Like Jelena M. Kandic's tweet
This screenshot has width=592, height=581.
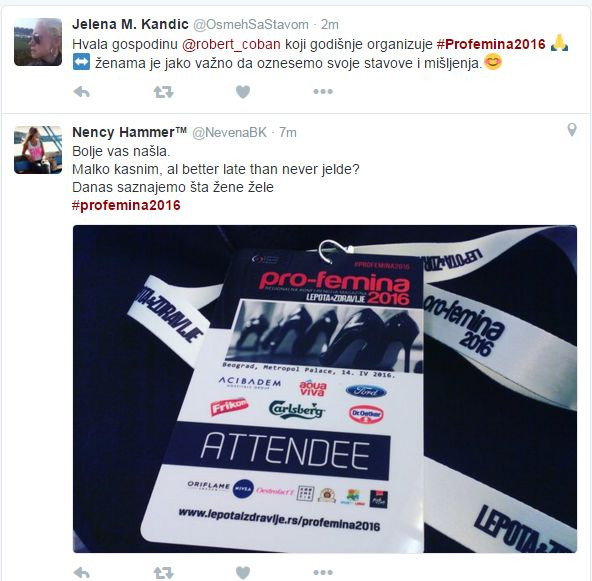coord(243,92)
